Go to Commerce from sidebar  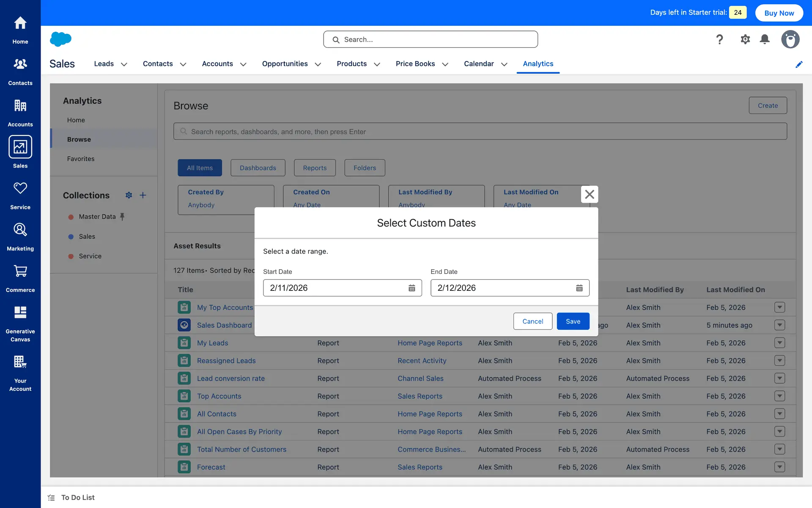(20, 278)
